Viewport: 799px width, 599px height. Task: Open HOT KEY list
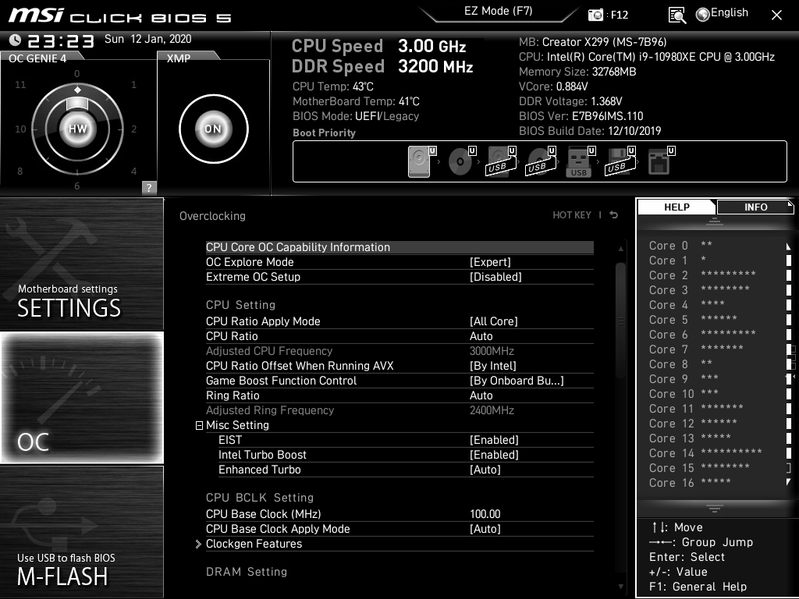[x=572, y=215]
